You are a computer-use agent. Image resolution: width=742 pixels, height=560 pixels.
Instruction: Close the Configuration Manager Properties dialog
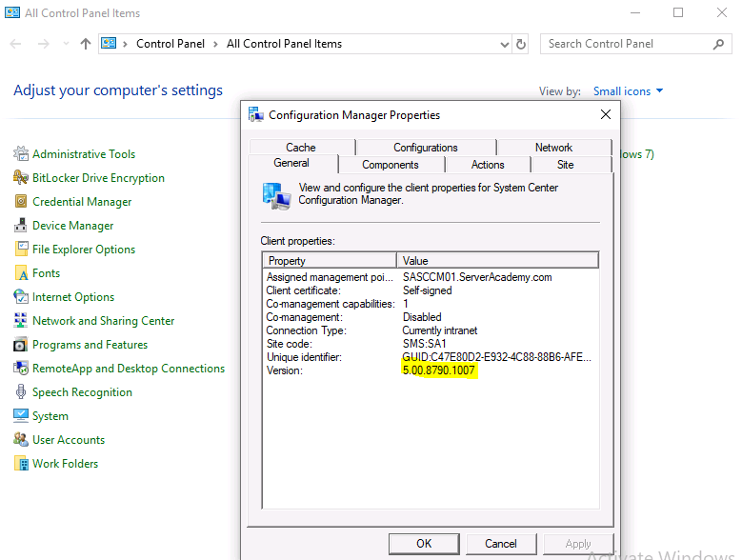606,114
